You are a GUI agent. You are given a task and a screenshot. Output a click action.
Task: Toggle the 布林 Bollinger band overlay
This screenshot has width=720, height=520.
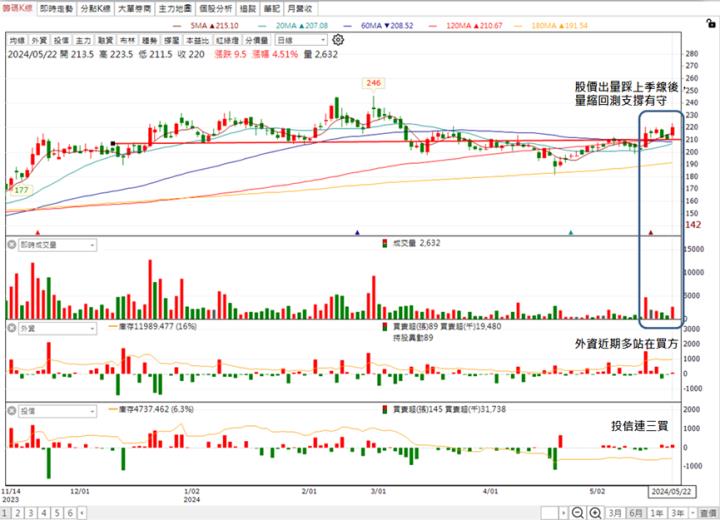click(124, 41)
